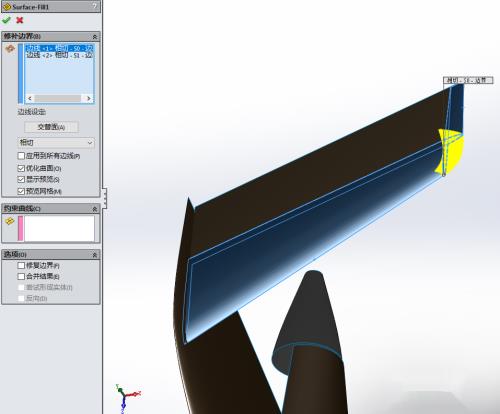This screenshot has width=500, height=414.
Task: Click the XYZ orientation triad
Action: [127, 397]
